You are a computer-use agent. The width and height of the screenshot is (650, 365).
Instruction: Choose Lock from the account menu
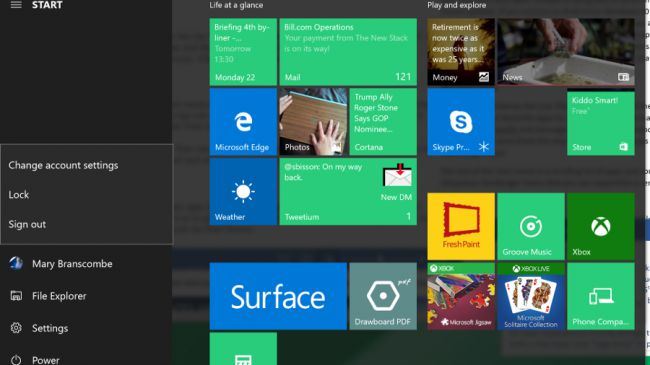coord(19,195)
